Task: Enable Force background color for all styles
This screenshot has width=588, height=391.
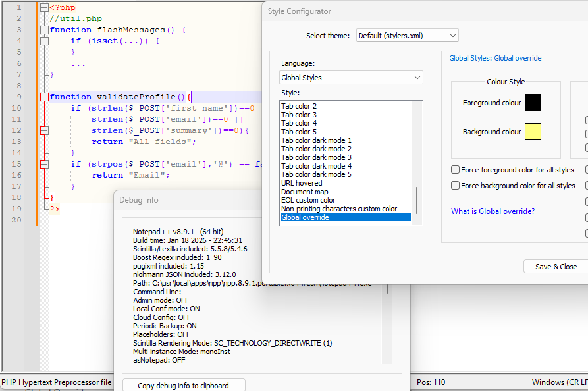Action: pos(456,186)
